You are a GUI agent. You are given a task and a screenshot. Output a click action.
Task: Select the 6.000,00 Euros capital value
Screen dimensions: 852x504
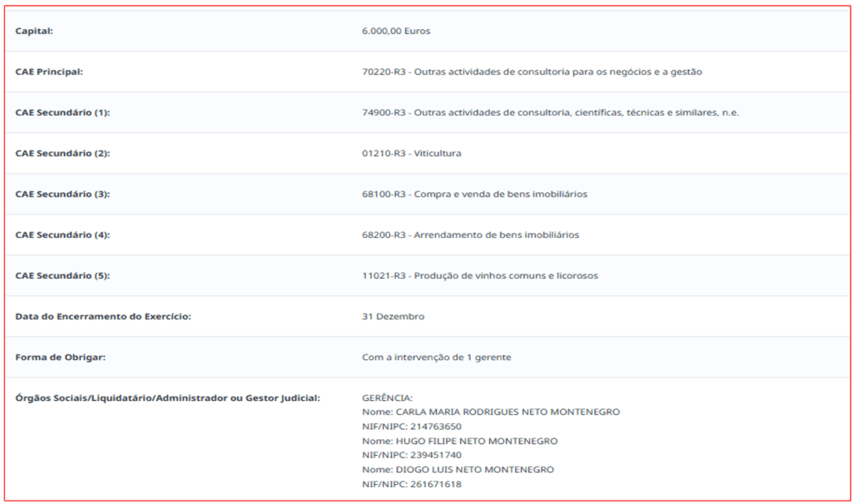click(x=396, y=32)
